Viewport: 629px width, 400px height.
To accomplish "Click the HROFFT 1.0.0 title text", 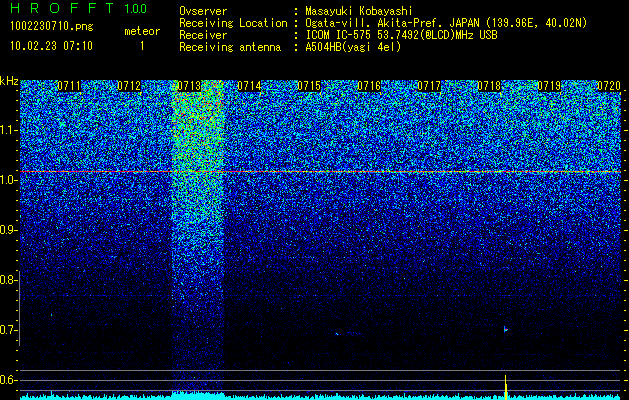I will tap(78, 8).
